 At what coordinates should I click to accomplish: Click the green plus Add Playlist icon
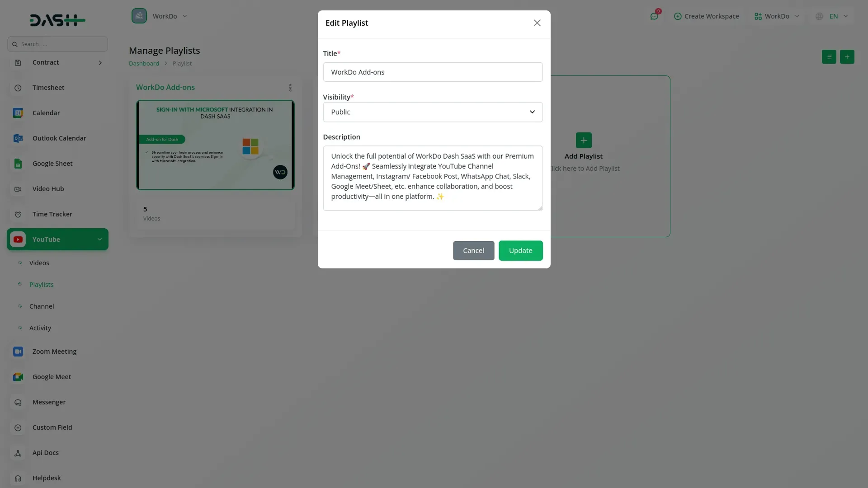tap(583, 140)
